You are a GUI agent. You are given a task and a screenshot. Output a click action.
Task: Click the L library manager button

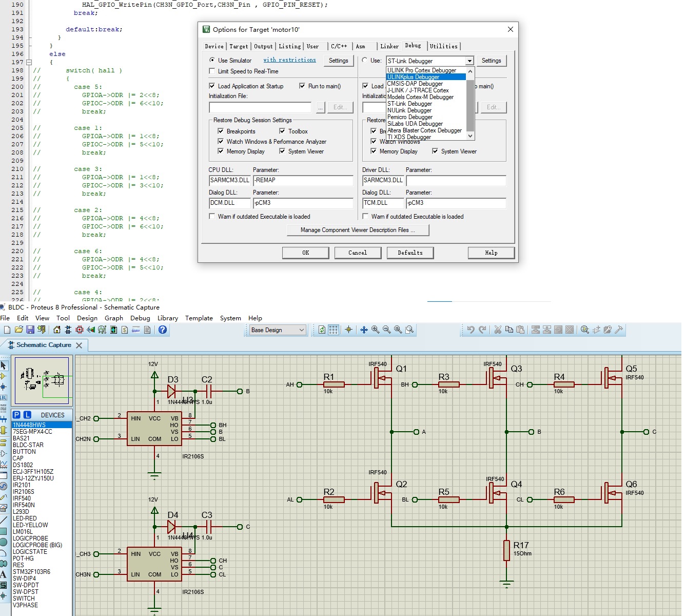28,415
